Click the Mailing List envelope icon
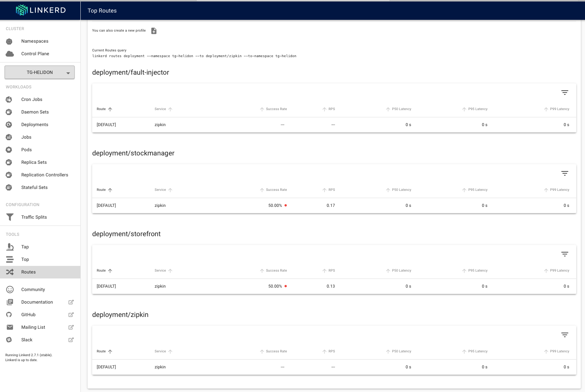The image size is (585, 392). 10,327
